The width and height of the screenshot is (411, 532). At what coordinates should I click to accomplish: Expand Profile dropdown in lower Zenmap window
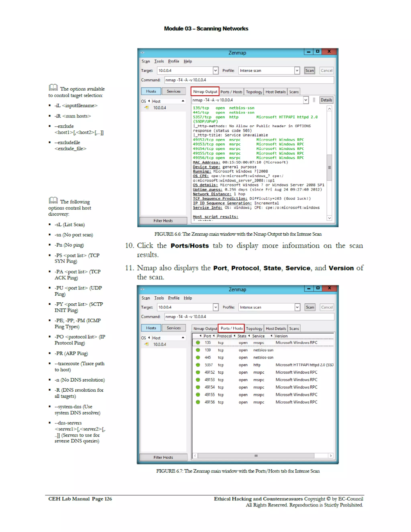coord(297,307)
